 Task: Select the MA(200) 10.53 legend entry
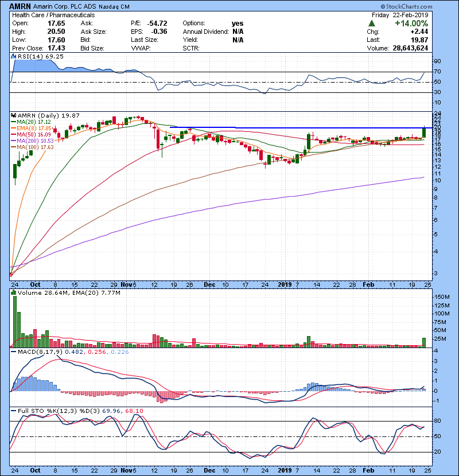pyautogui.click(x=32, y=141)
